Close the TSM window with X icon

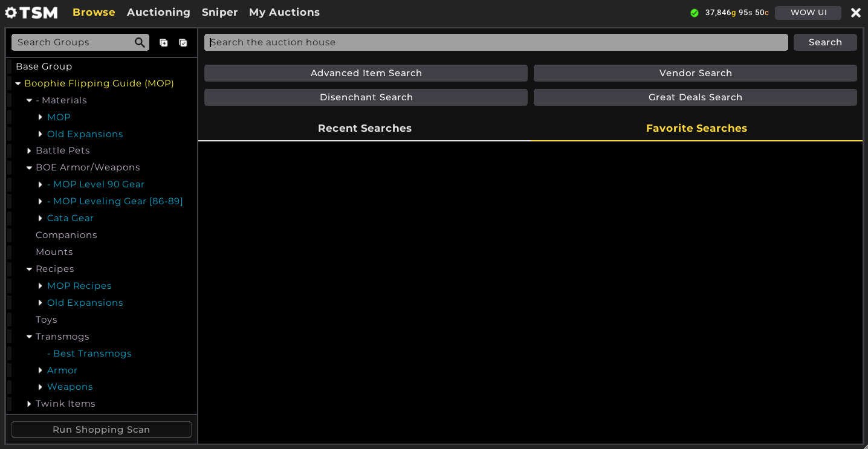point(856,13)
